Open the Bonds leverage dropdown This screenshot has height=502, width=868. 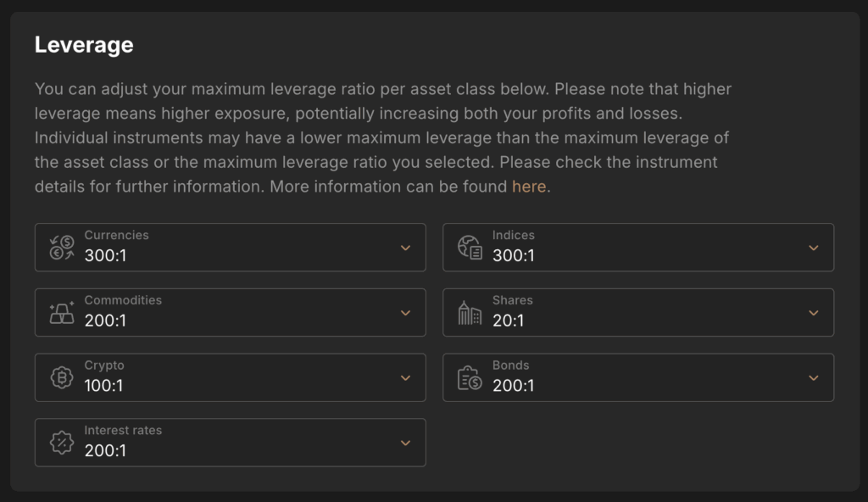pyautogui.click(x=815, y=377)
